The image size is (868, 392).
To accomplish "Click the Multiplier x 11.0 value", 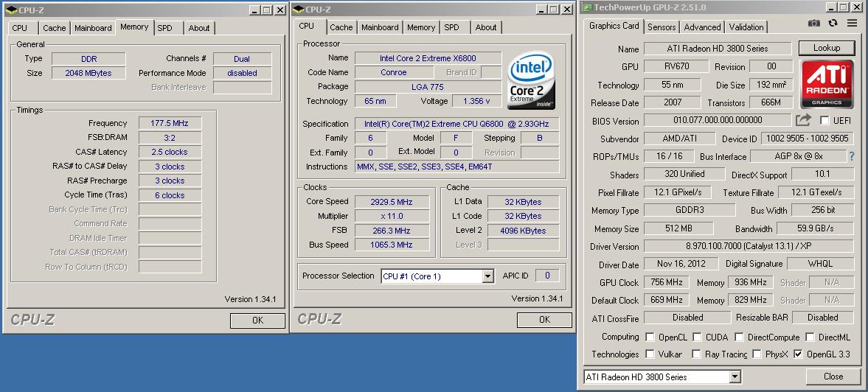I will pos(392,216).
